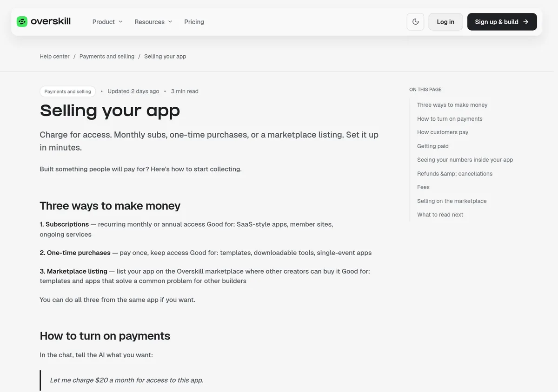Click the Log in button
Screen dimensions: 558x392
[x=445, y=22]
